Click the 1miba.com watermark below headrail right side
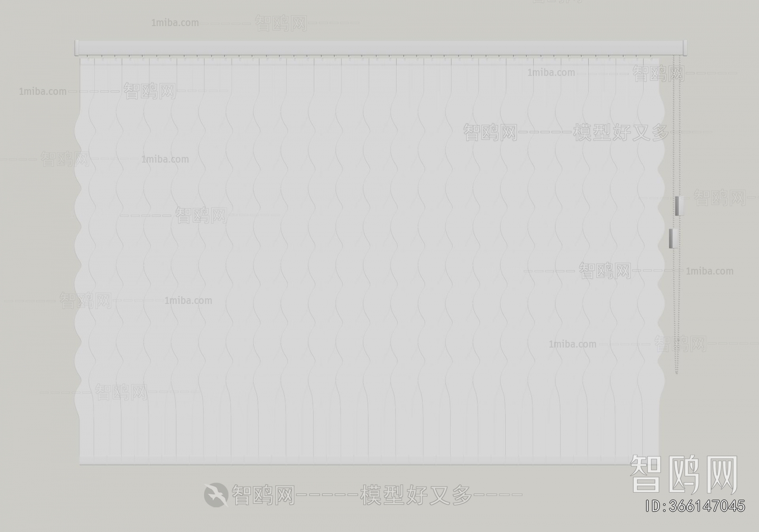Viewport: 759px width, 532px height. (x=551, y=73)
